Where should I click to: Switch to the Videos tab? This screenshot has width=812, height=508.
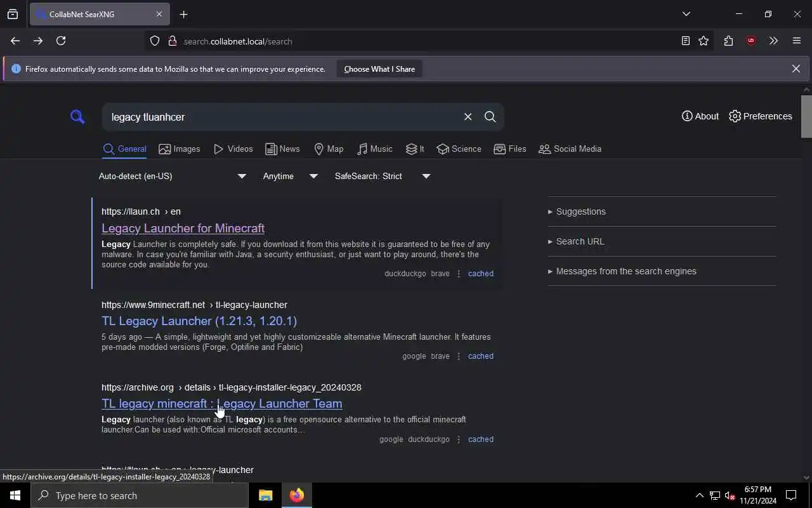click(x=233, y=149)
